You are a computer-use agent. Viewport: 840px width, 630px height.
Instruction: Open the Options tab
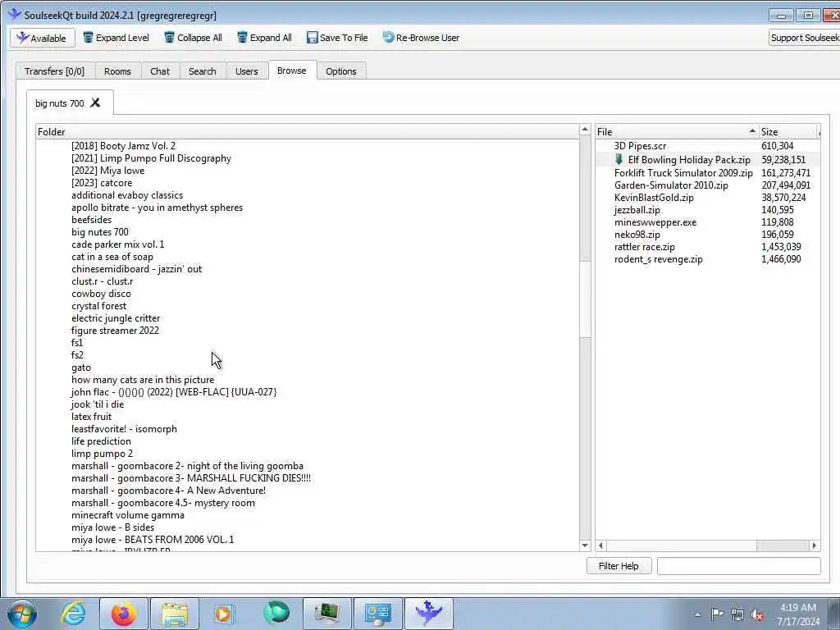tap(340, 71)
